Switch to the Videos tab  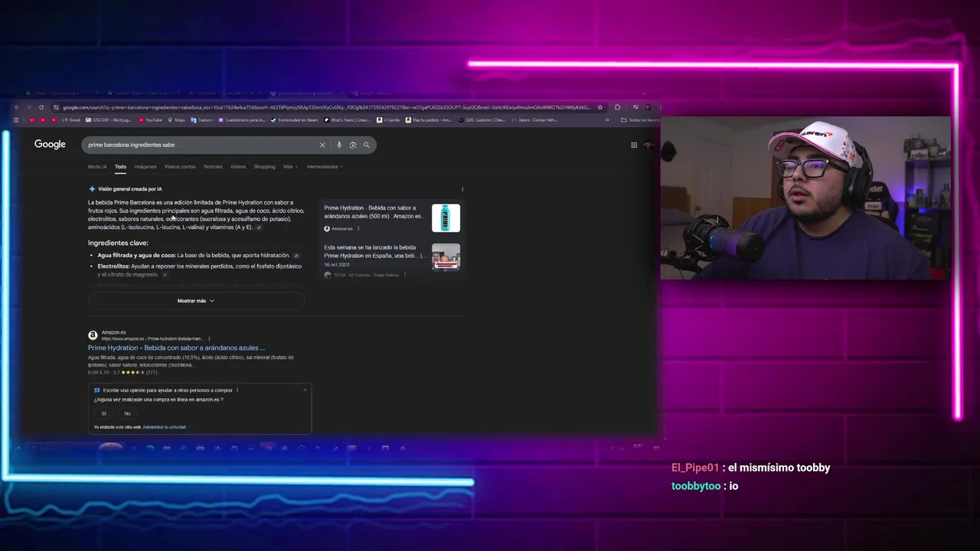[238, 167]
